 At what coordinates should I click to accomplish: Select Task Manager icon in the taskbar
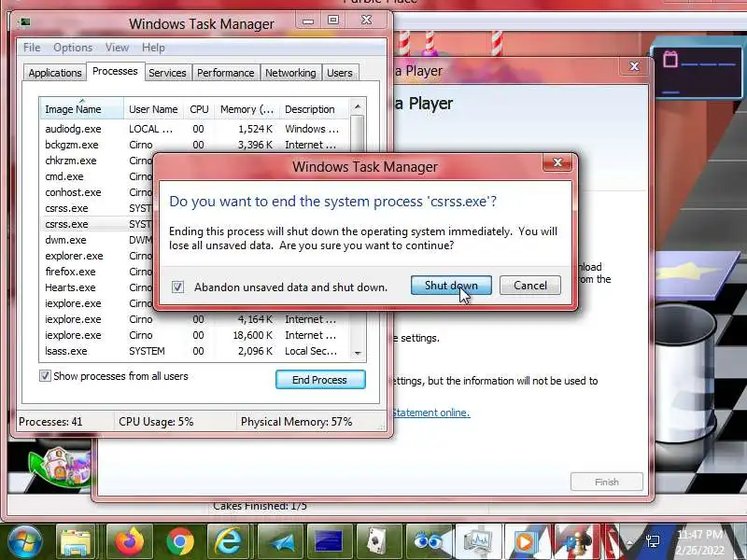[x=478, y=541]
